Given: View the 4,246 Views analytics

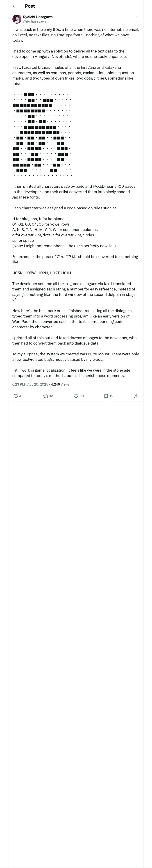Looking at the screenshot, I should pos(60,384).
